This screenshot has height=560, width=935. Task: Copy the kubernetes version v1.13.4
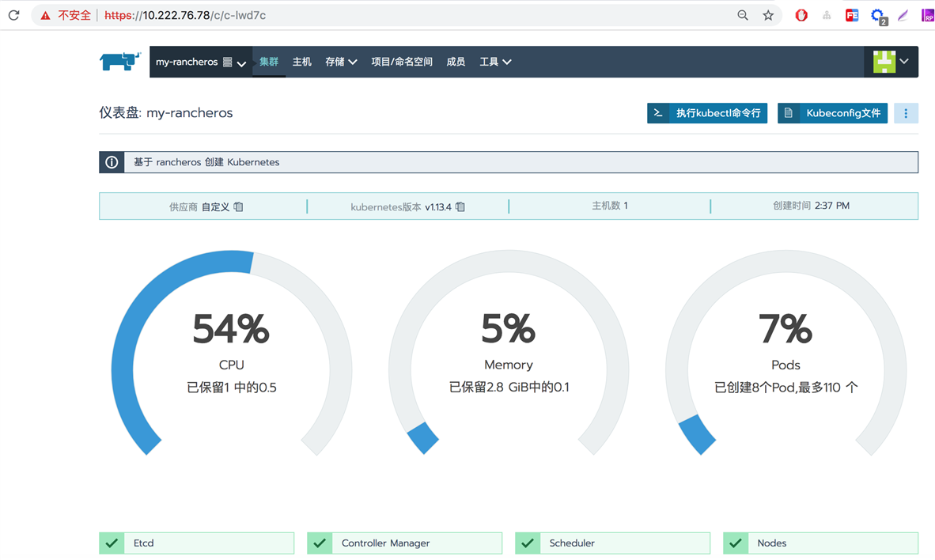[460, 207]
